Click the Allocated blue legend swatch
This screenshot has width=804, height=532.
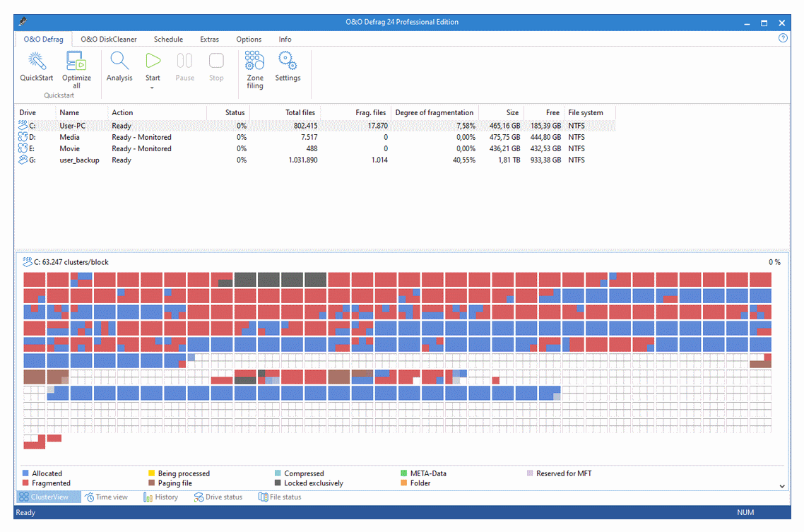tap(25, 473)
